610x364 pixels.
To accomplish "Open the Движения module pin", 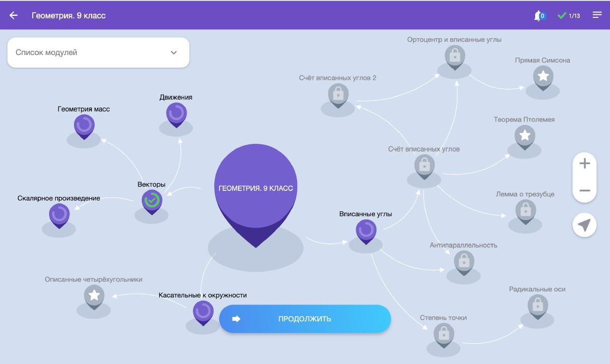I will point(176,115).
